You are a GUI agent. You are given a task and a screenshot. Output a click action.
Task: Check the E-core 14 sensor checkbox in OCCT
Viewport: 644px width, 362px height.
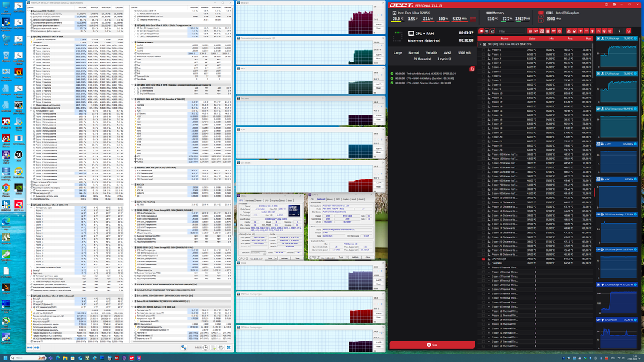point(483,110)
